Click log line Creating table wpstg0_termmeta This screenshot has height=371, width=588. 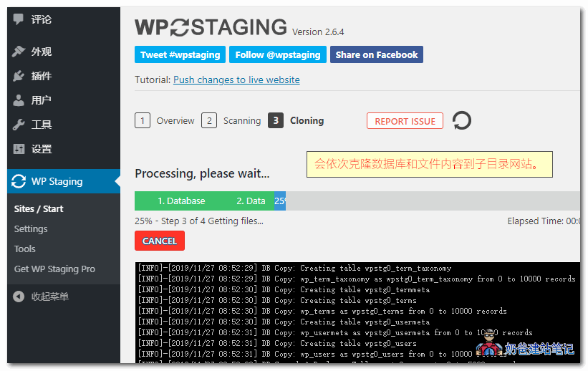pos(284,289)
